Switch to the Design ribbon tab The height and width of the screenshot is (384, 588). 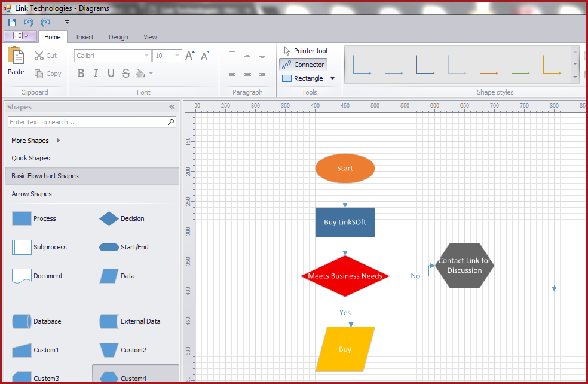[x=118, y=37]
